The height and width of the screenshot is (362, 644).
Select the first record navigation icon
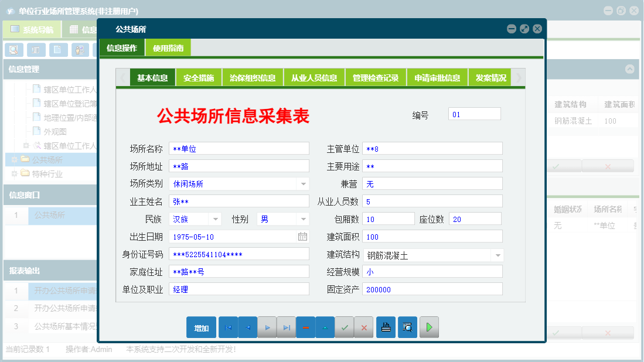click(x=228, y=327)
